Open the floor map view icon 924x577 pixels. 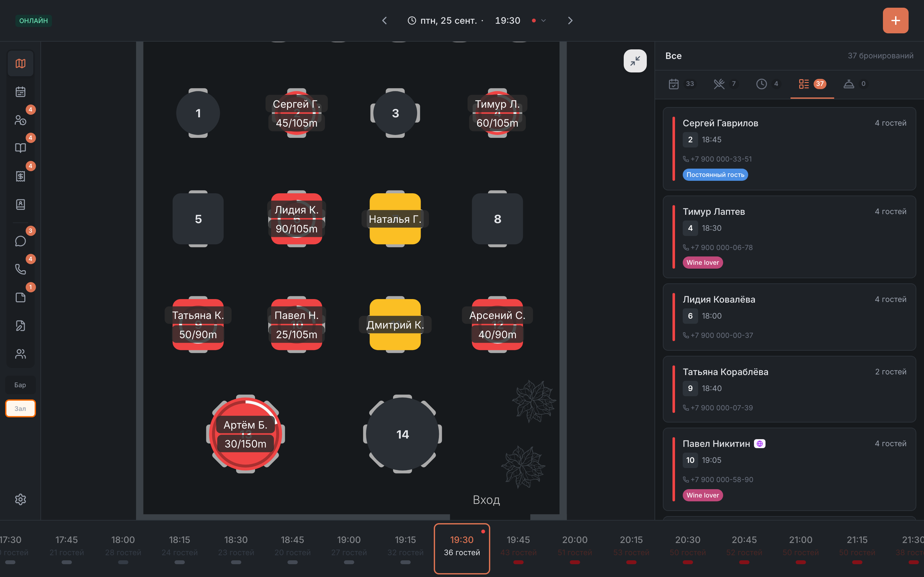(x=20, y=63)
